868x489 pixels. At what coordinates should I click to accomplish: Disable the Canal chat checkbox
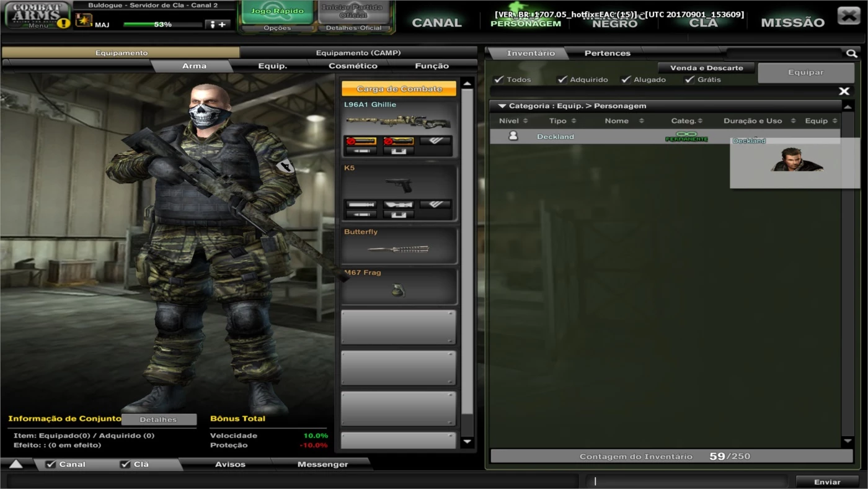pos(51,464)
